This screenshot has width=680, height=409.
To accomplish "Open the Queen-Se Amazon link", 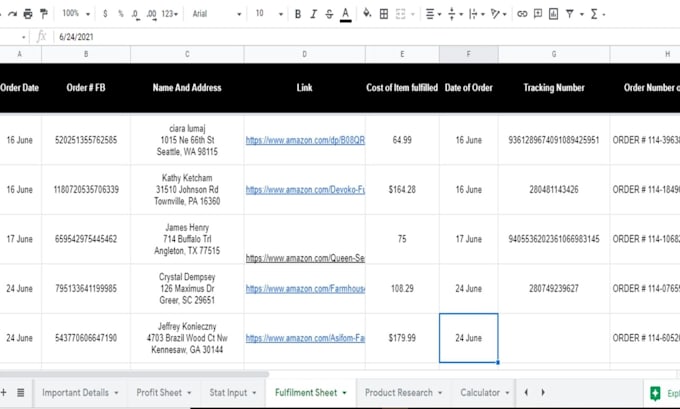I will click(305, 258).
